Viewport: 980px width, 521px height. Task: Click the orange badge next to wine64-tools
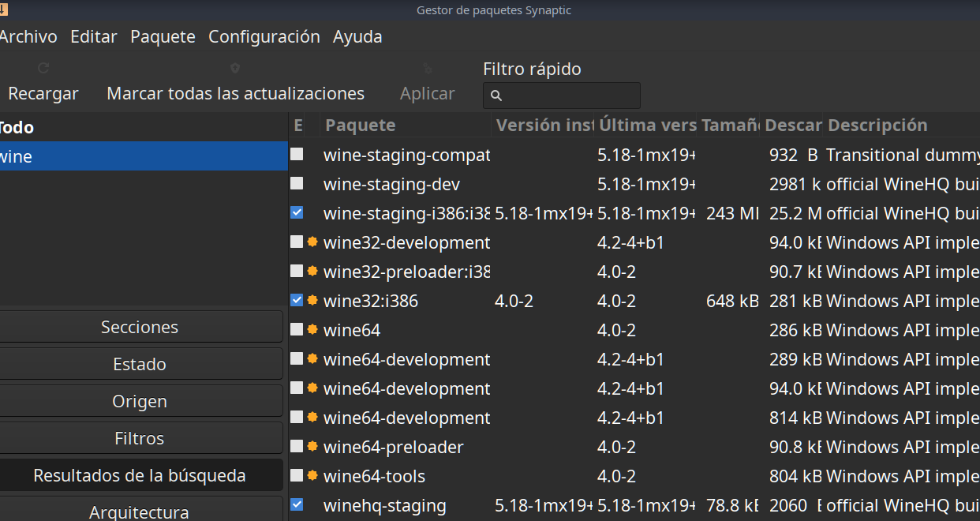(312, 475)
